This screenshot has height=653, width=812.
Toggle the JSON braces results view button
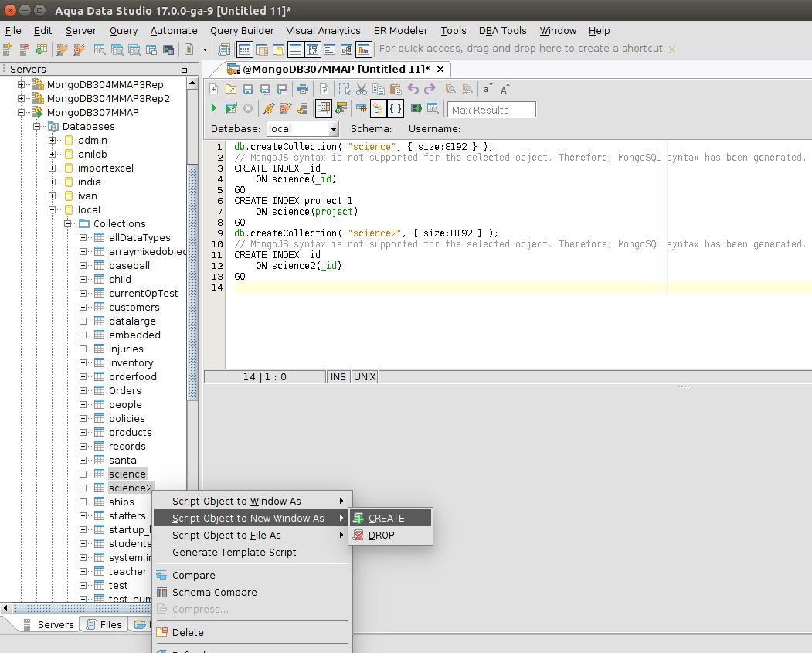coord(396,108)
